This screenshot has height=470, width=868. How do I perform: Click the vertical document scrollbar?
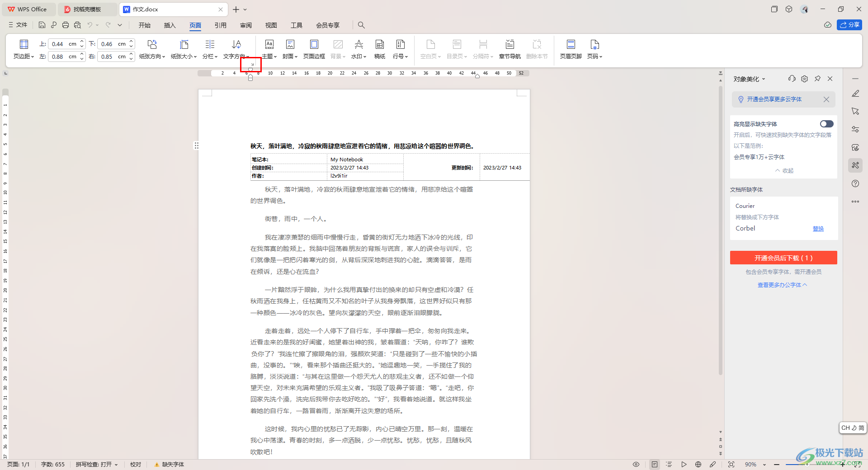(720, 230)
